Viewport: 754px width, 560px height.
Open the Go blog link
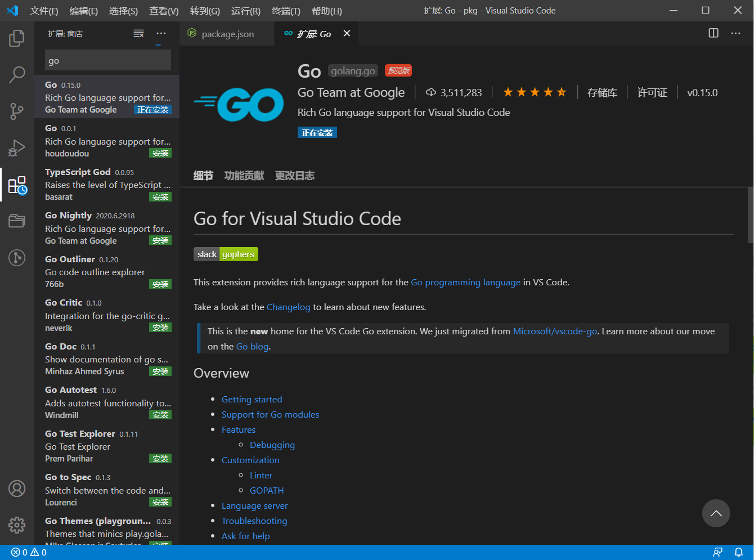(252, 346)
